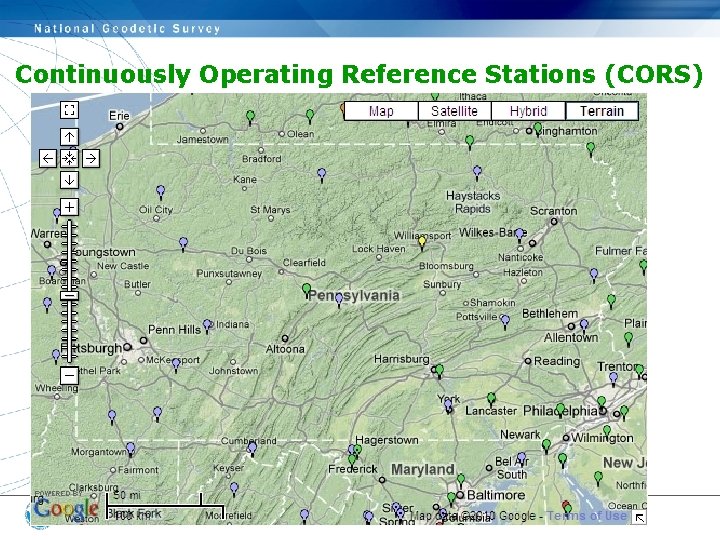Select the blue marker near Penn Hills Indiana
This screenshot has height=540, width=720.
(207, 326)
